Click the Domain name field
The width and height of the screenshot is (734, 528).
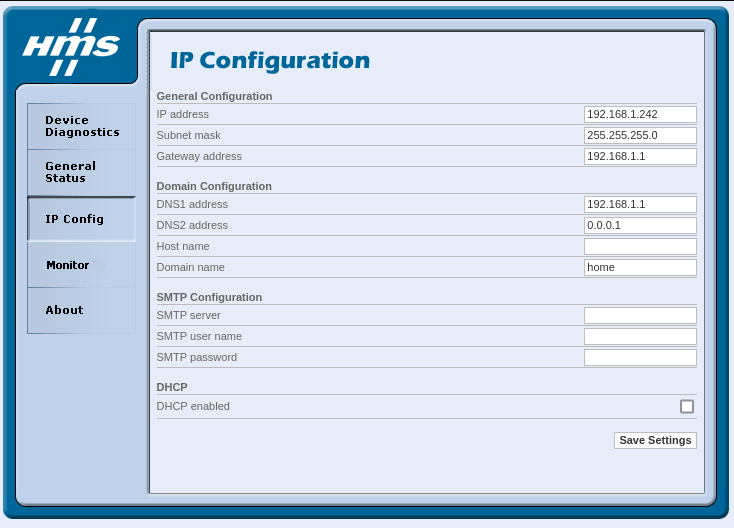[640, 267]
